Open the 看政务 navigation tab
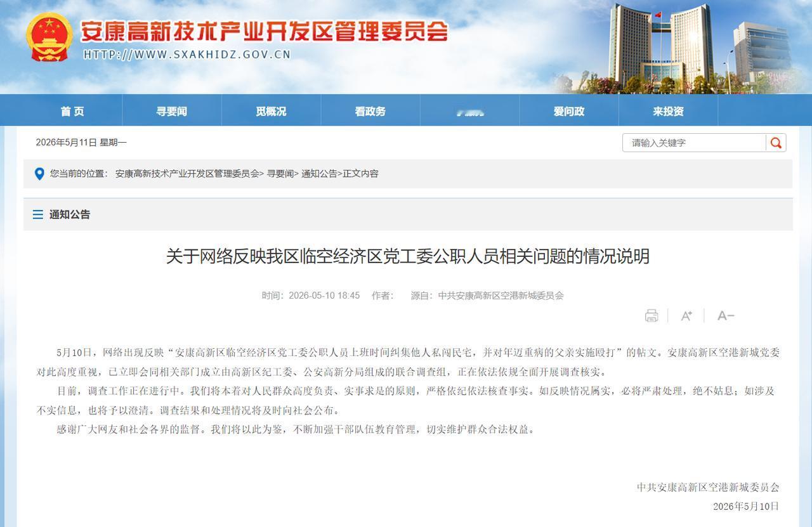This screenshot has width=812, height=527. 370,111
